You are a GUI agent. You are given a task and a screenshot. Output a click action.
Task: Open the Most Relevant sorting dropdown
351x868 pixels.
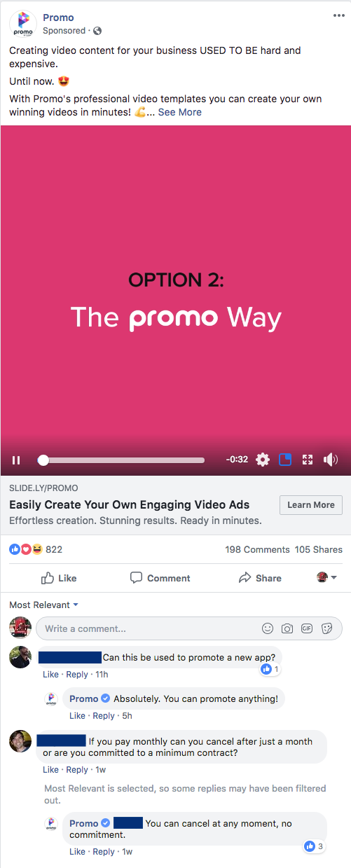(43, 605)
